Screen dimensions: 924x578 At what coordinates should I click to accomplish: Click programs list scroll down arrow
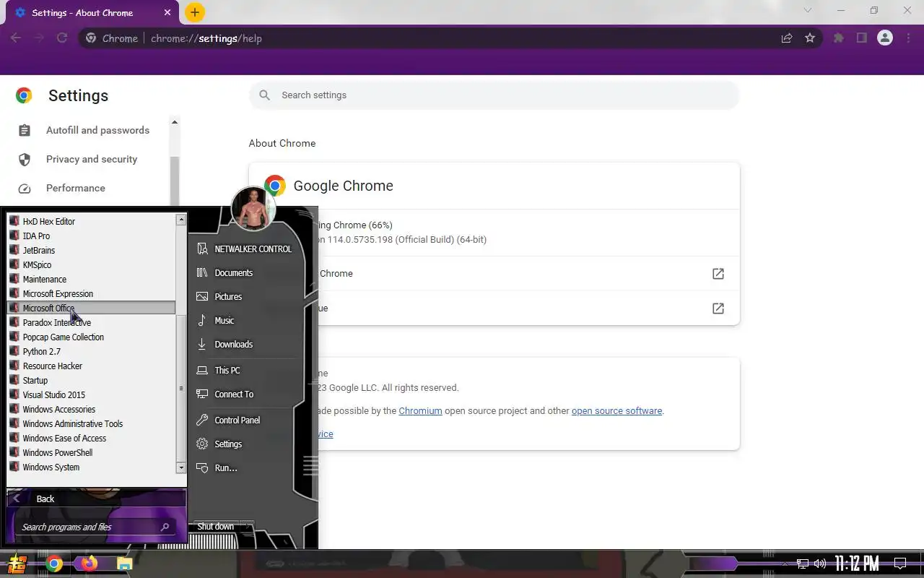180,468
